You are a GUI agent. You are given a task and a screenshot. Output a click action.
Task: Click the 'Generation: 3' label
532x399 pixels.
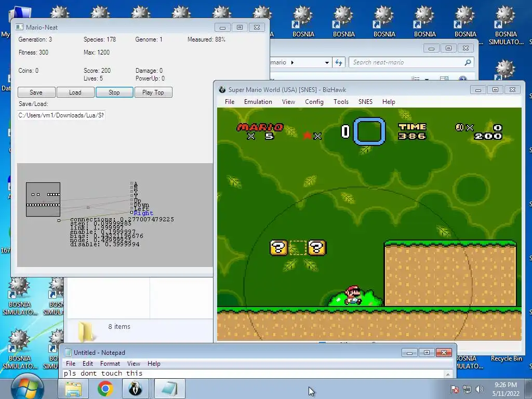(35, 39)
